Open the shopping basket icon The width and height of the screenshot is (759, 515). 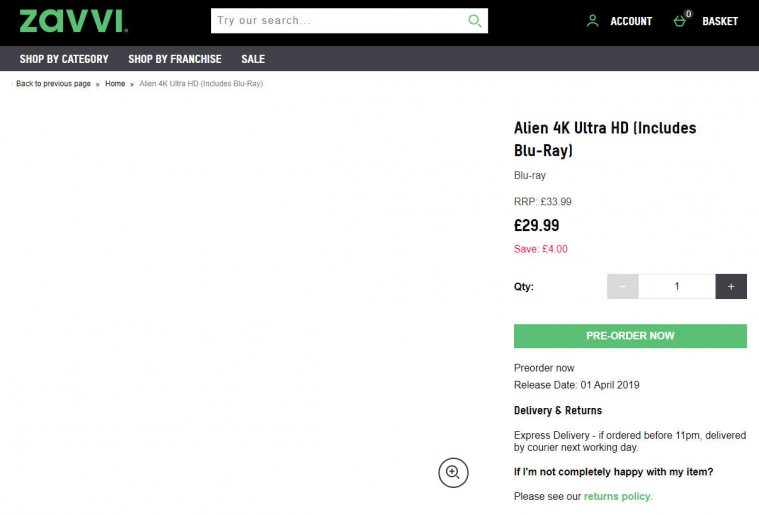(x=681, y=21)
